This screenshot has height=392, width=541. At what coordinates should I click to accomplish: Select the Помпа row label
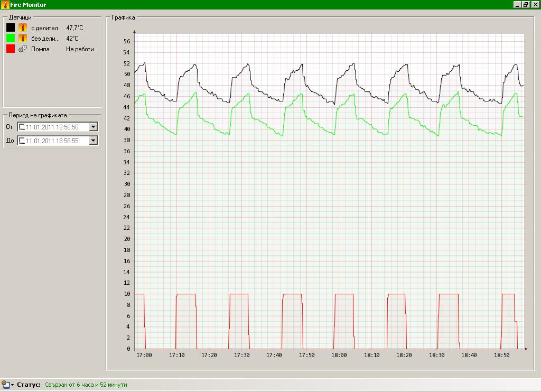(x=40, y=49)
